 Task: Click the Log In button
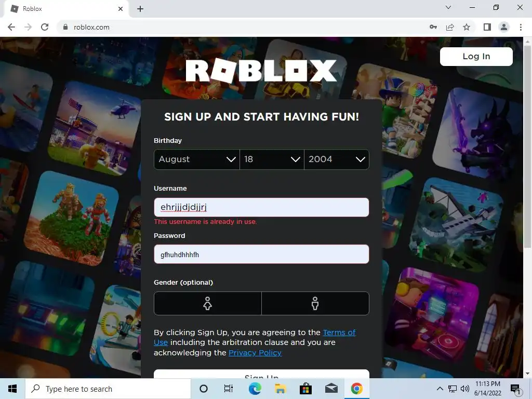476,56
